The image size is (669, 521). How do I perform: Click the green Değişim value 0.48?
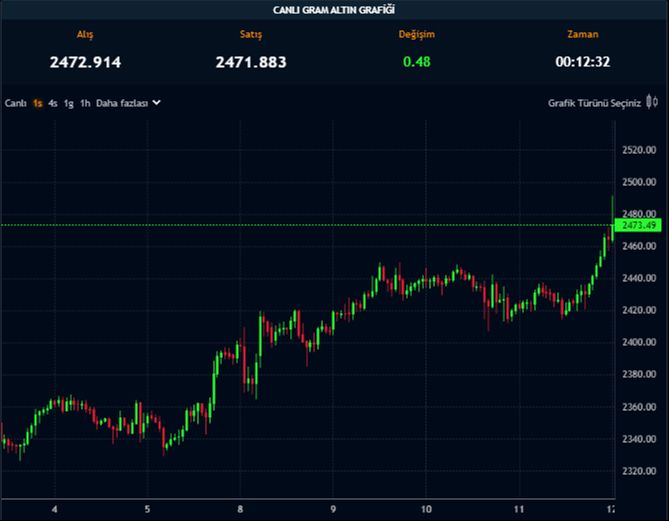[416, 62]
